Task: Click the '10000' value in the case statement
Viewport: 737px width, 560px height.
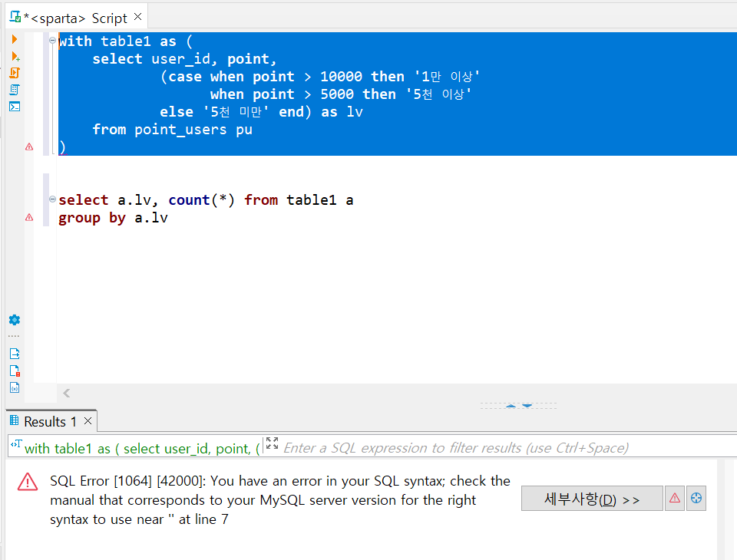Action: 341,76
